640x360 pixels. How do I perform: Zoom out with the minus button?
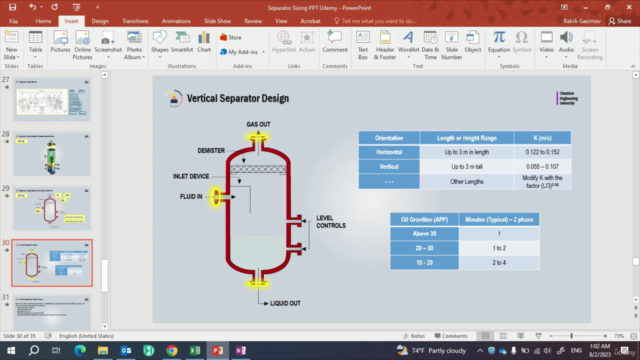[x=551, y=336]
